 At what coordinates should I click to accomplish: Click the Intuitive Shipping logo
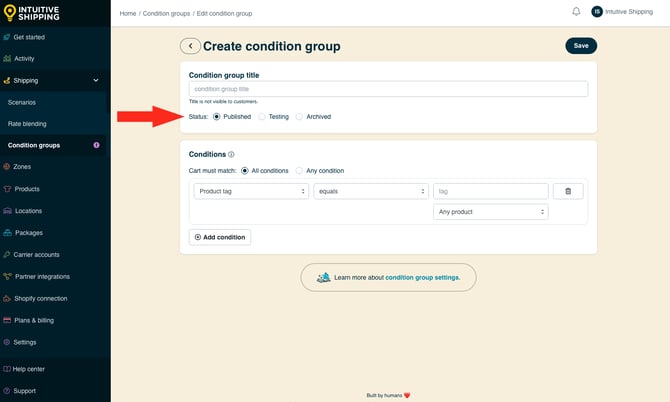coord(31,13)
